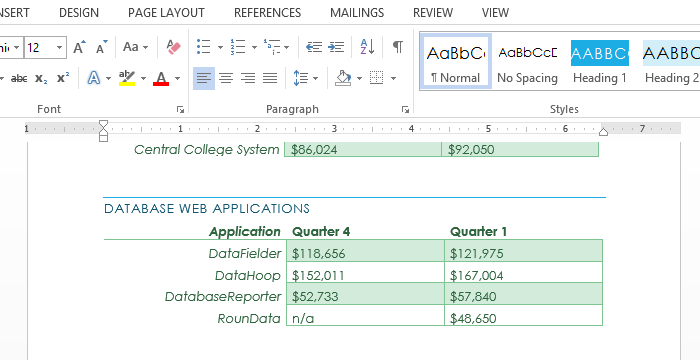Decrease paragraph indent
The image size is (700, 360).
pyautogui.click(x=314, y=47)
